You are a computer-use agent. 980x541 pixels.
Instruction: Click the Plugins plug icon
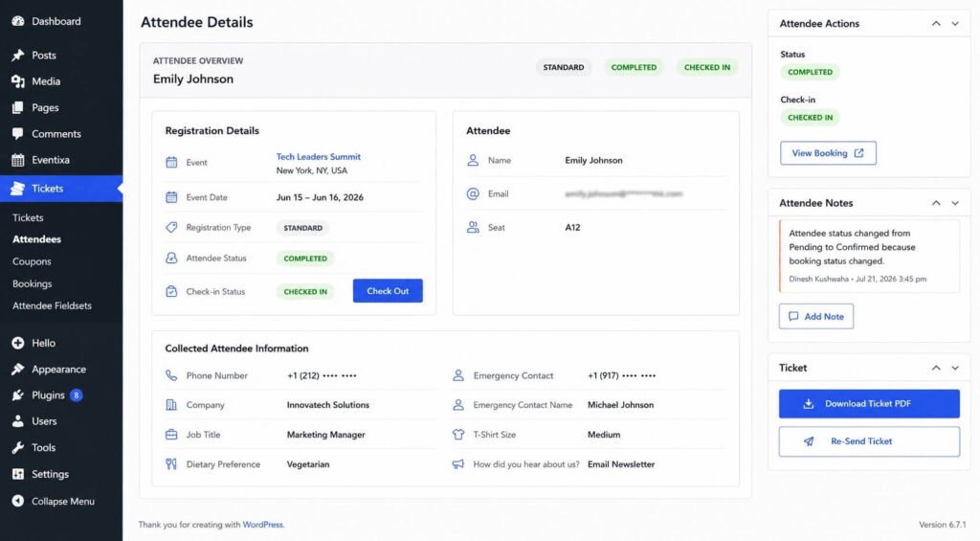pos(18,395)
